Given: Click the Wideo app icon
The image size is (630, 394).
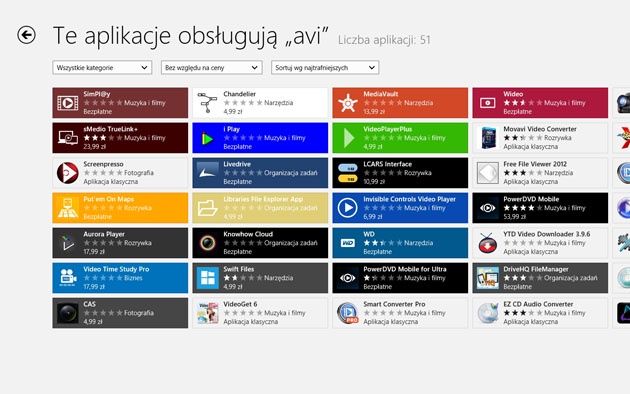Looking at the screenshot, I should click(x=487, y=103).
